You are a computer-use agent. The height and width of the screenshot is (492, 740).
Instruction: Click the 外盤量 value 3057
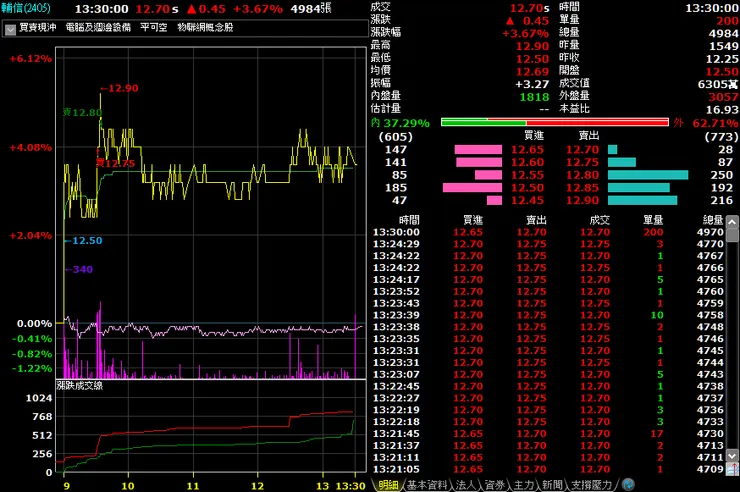pos(723,97)
